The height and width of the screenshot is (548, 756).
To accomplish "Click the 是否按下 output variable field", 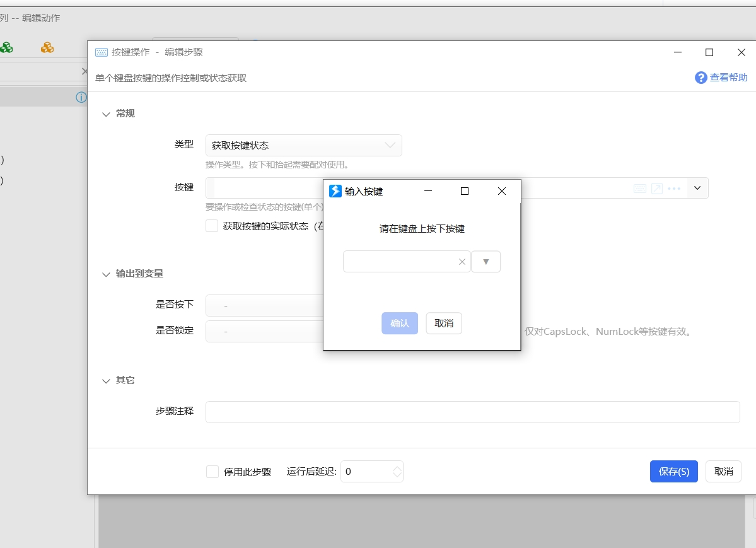I will [x=264, y=305].
